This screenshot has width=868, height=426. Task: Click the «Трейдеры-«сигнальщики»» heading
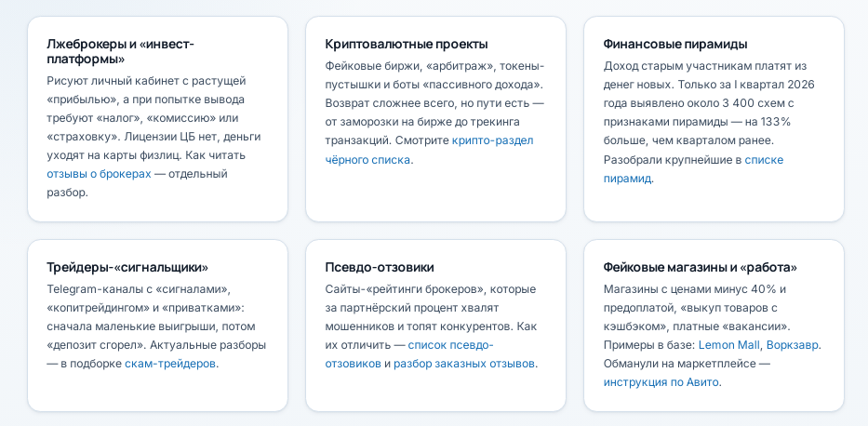[127, 267]
